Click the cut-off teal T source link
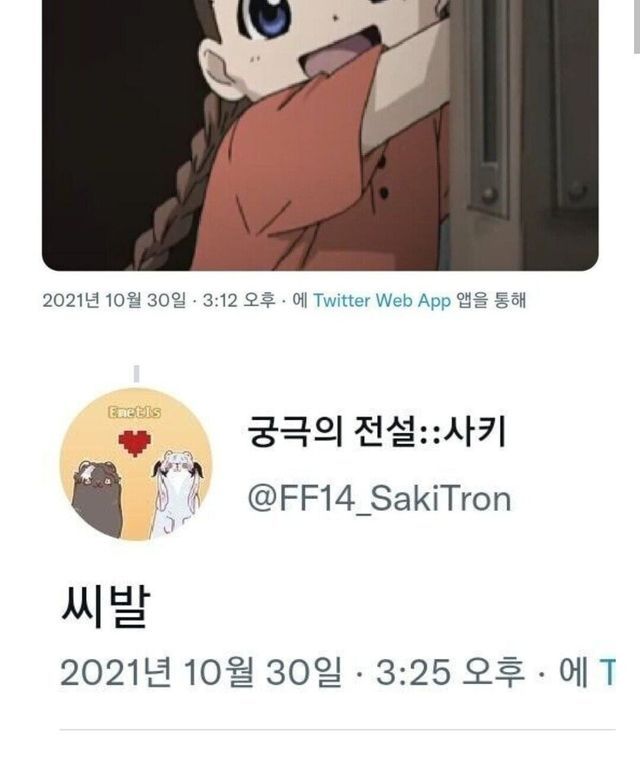This screenshot has width=640, height=760. 608,672
